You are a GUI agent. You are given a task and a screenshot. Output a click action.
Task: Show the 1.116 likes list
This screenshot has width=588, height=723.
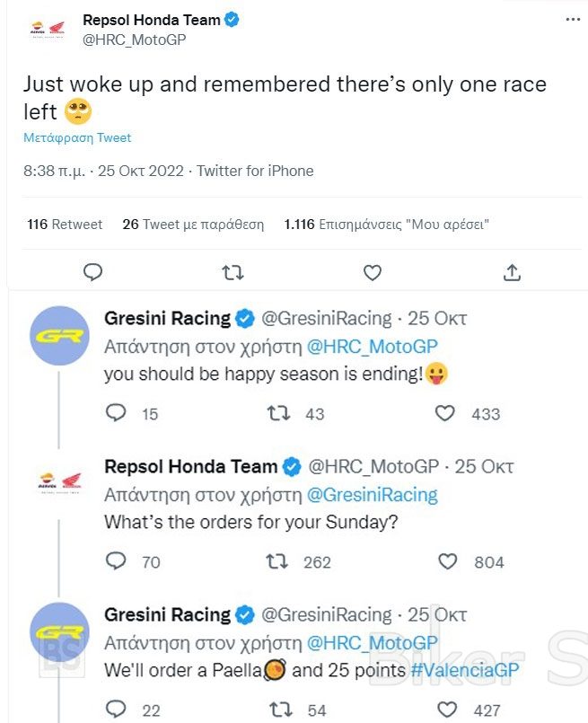tap(386, 225)
